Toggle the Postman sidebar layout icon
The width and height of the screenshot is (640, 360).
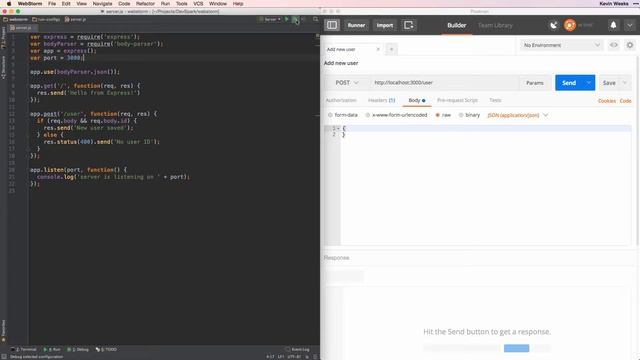pyautogui.click(x=332, y=25)
